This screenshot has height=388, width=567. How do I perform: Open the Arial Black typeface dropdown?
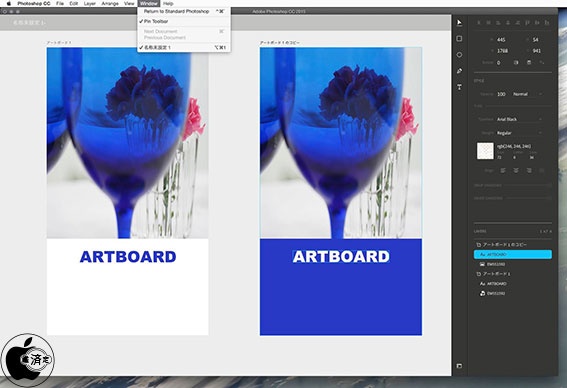519,119
